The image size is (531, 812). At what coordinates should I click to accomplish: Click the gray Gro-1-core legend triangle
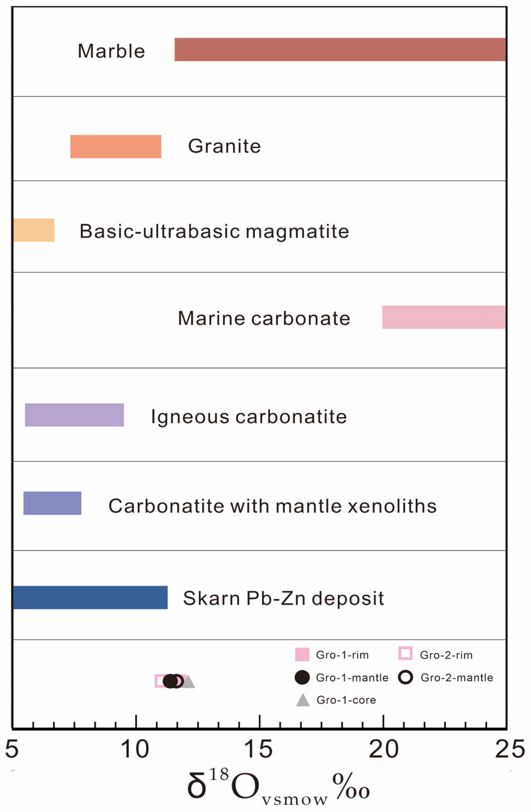[x=303, y=700]
